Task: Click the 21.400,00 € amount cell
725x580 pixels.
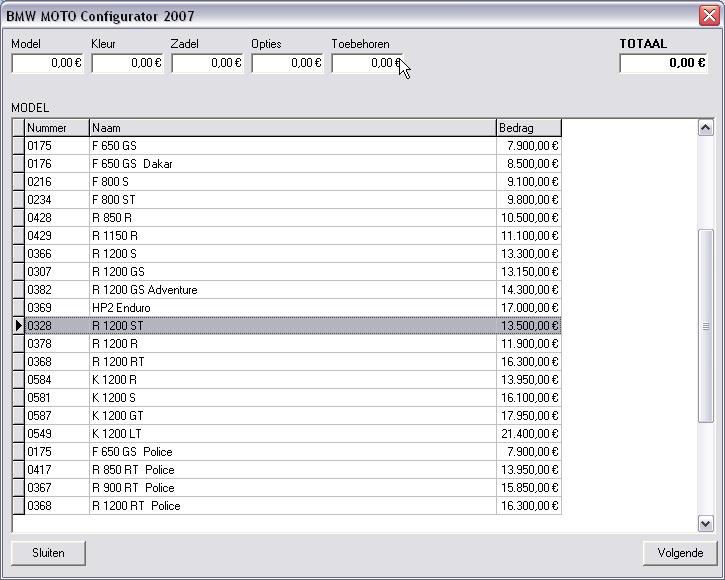Action: click(529, 434)
